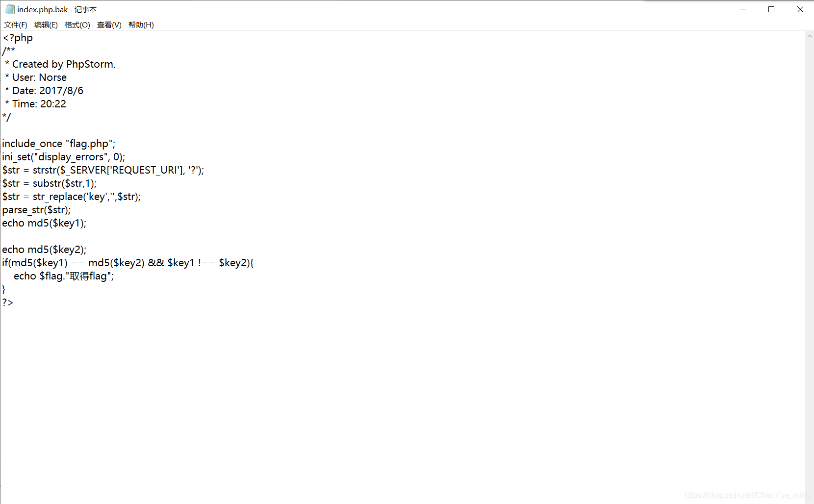Open the 编辑(E) menu
Image resolution: width=814 pixels, height=504 pixels.
(46, 25)
